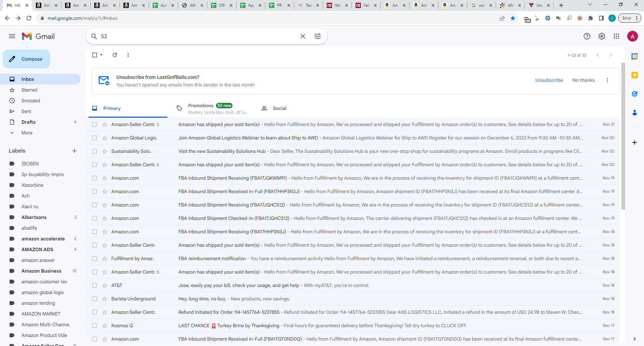Screen dimensions: 644x346
Task: Open advanced search options slider icon
Action: coord(318,36)
